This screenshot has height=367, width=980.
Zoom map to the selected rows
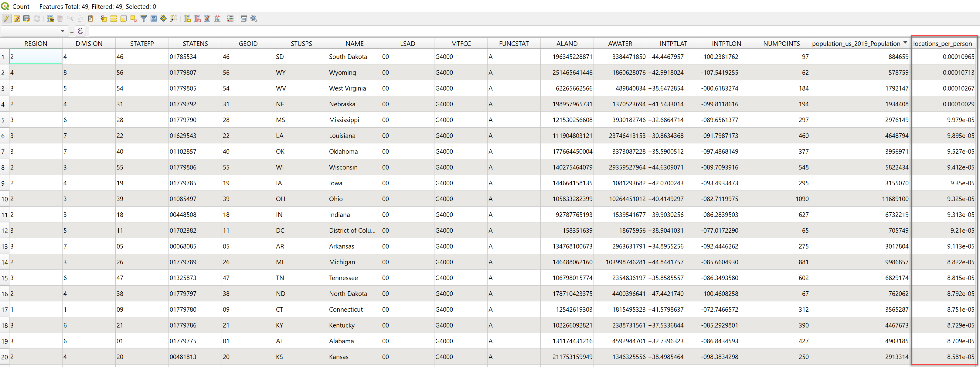173,19
